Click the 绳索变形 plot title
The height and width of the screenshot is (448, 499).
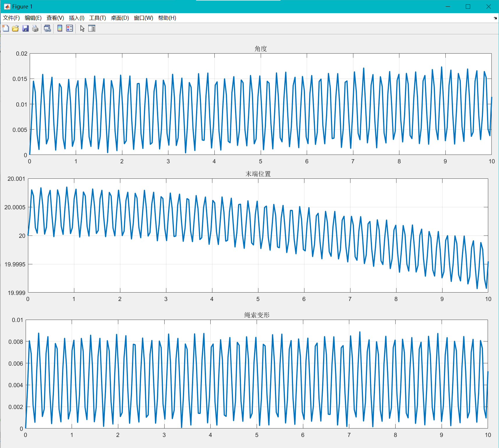point(257,315)
